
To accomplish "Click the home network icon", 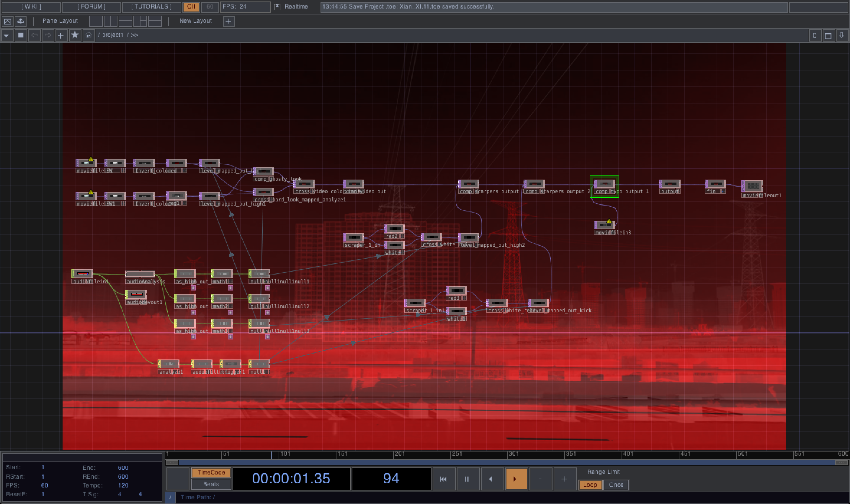I will (88, 35).
